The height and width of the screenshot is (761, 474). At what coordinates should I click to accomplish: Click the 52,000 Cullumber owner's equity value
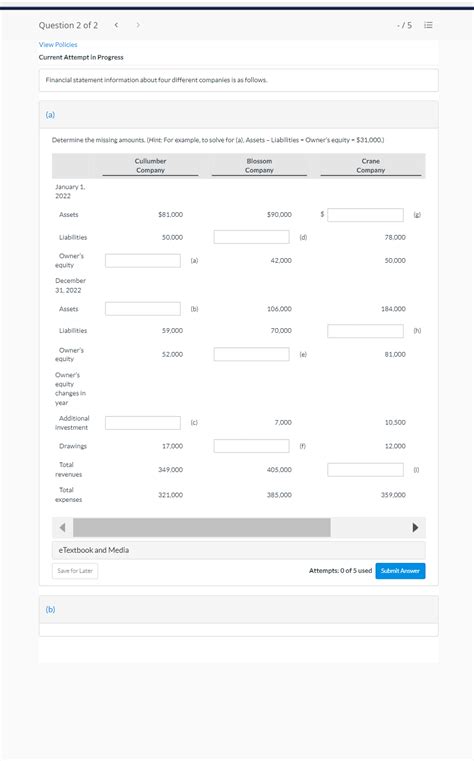[172, 354]
